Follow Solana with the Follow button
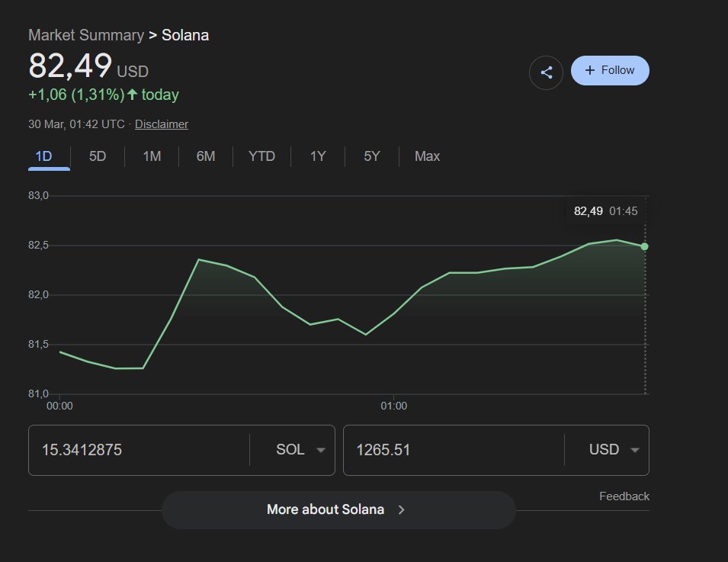Screen dimensions: 728x562 pyautogui.click(x=610, y=71)
